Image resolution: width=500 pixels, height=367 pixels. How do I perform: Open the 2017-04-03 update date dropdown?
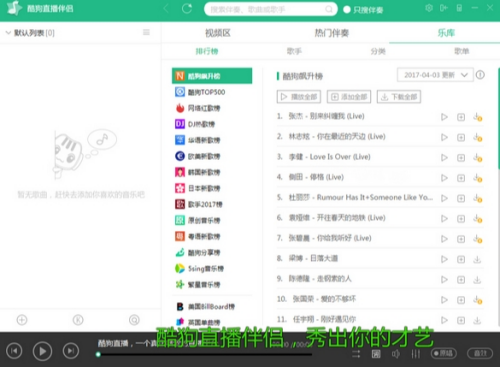[x=435, y=75]
